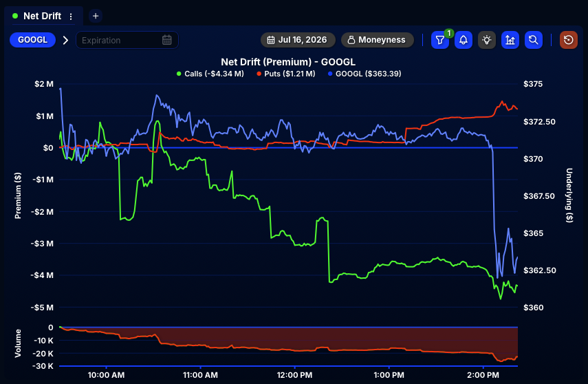The height and width of the screenshot is (384, 588).
Task: Click the $375 underlying axis label
Action: pos(533,84)
